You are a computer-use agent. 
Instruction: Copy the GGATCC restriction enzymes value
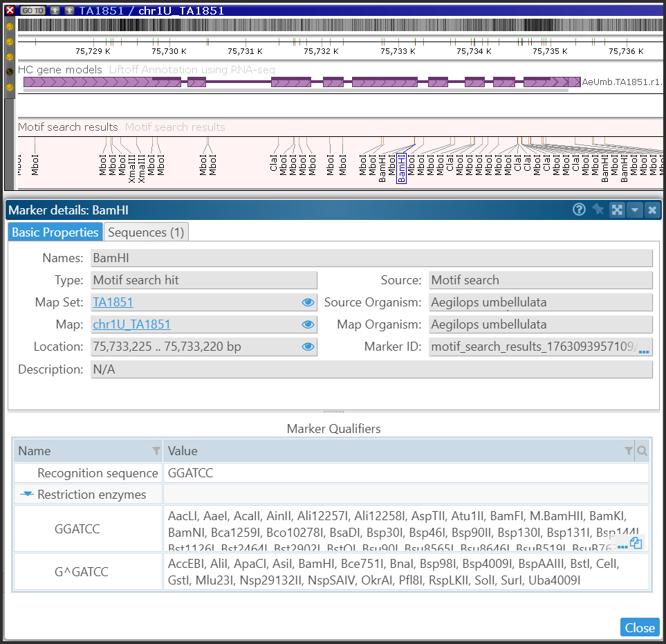tap(636, 544)
